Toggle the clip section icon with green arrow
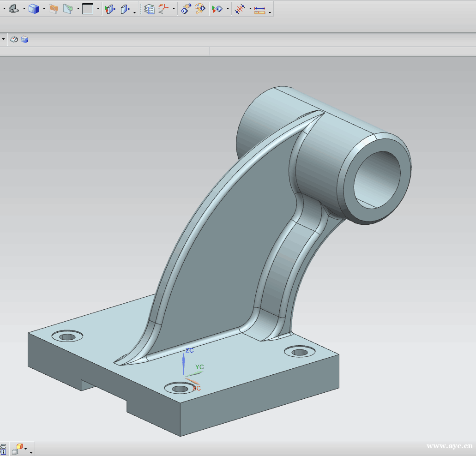 click(x=109, y=9)
